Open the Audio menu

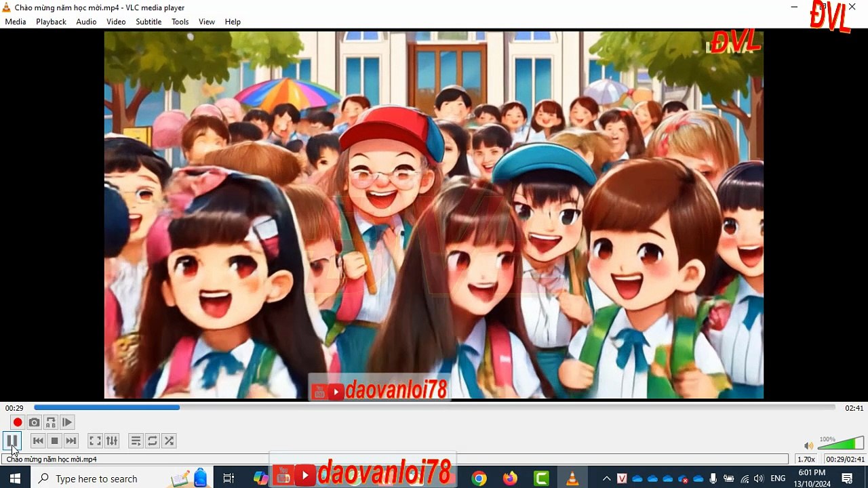tap(86, 22)
